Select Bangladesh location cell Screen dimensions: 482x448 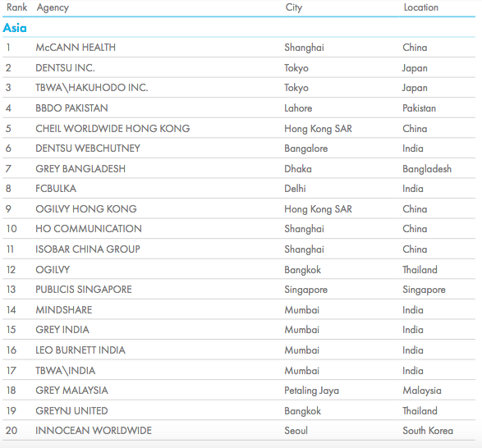point(427,169)
